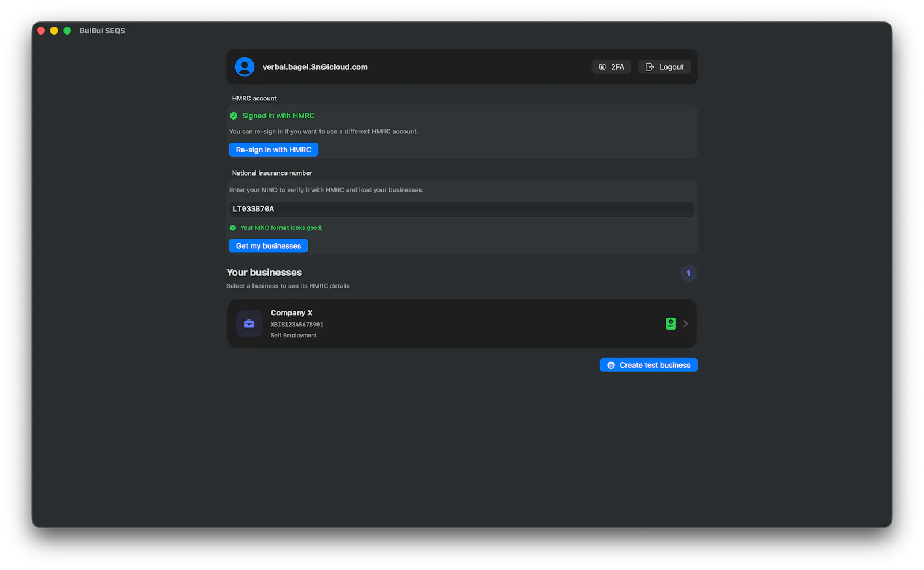Focus the NINO input field

click(461, 209)
